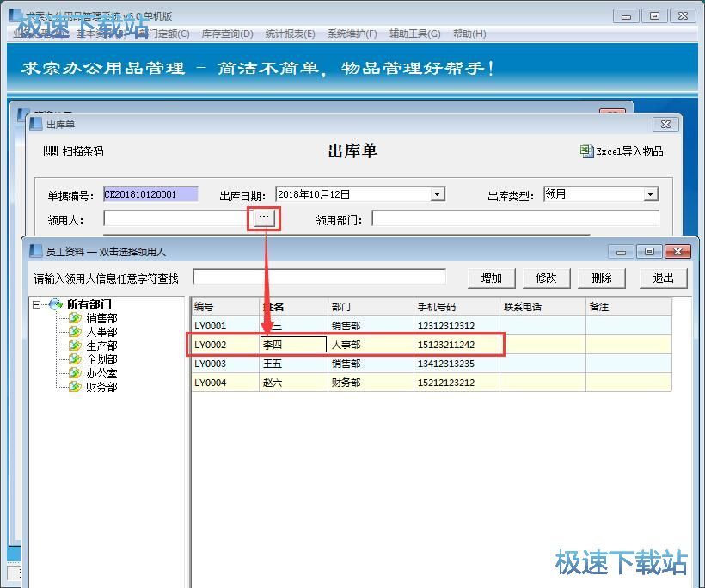Click cell LY0003 in the employee table
705x588 pixels.
click(225, 364)
